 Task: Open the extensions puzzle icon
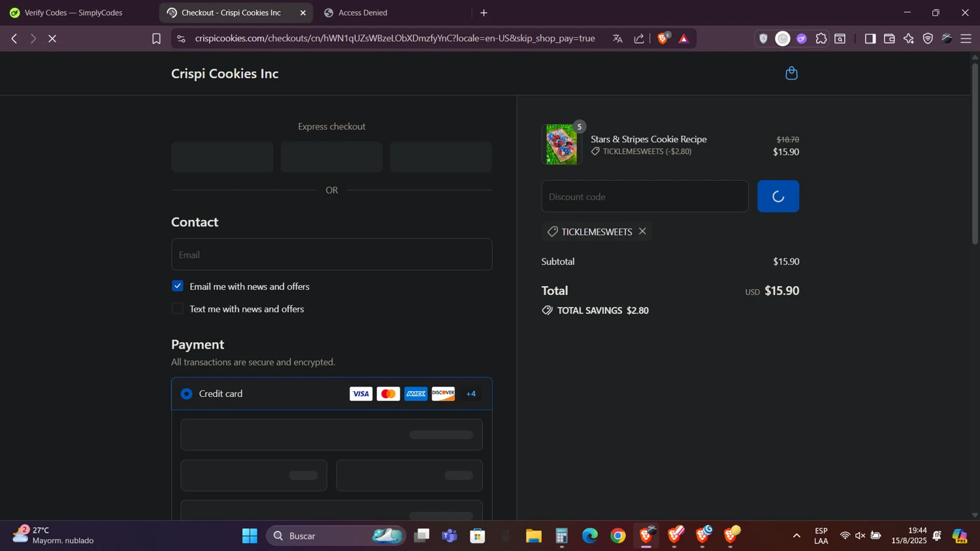pyautogui.click(x=821, y=39)
